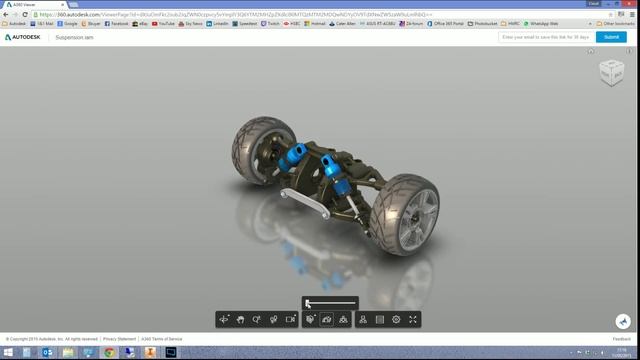Screen dimensions: 640x360
Task: Open the Photobucket bookmark
Action: (x=482, y=24)
